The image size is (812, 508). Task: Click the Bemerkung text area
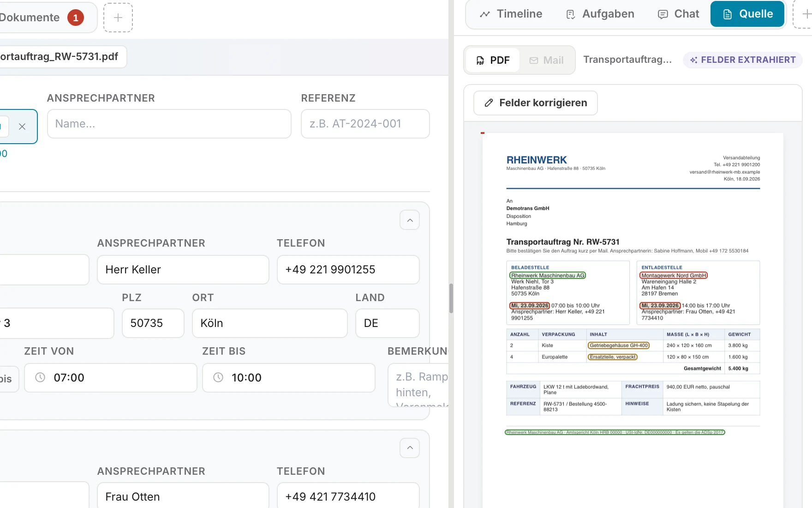[418, 385]
